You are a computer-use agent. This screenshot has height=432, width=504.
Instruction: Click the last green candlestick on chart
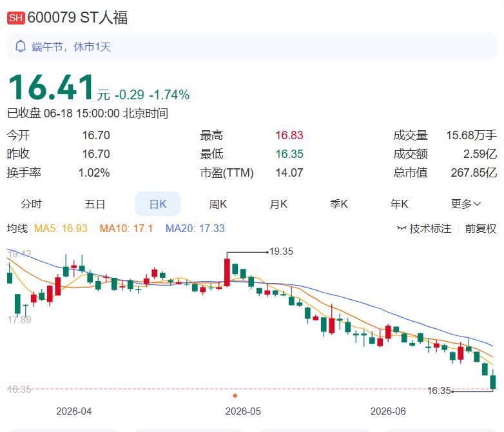point(493,382)
